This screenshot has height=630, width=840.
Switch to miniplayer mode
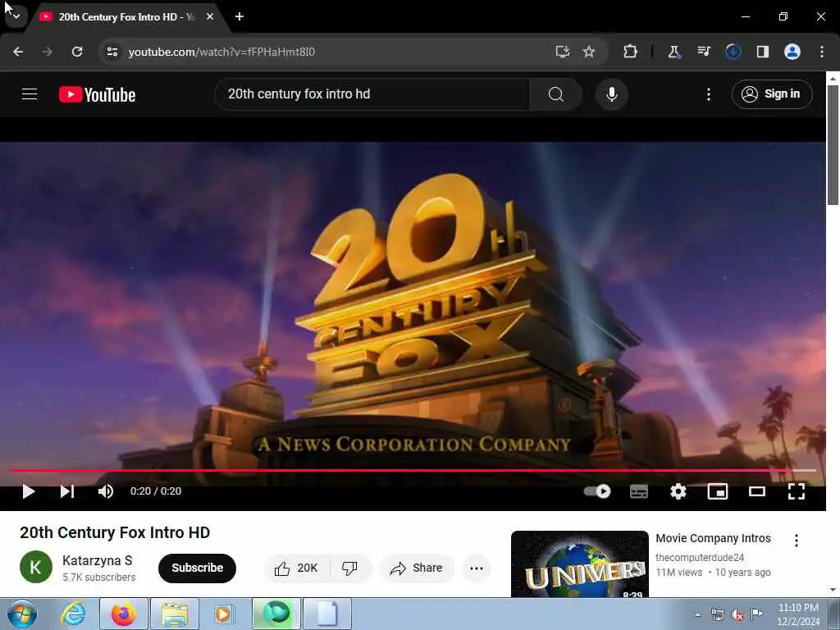[717, 491]
